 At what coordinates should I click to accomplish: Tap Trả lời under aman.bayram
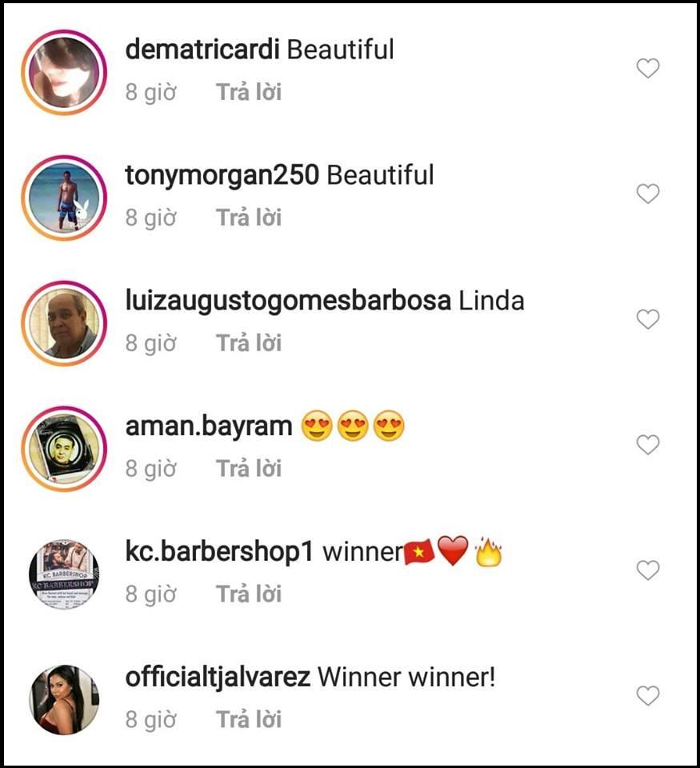point(249,468)
